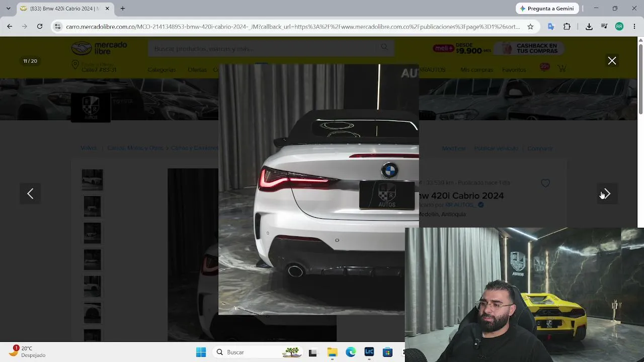Navigate forward in Chrome
Screen dimensions: 644x362
pos(24,27)
